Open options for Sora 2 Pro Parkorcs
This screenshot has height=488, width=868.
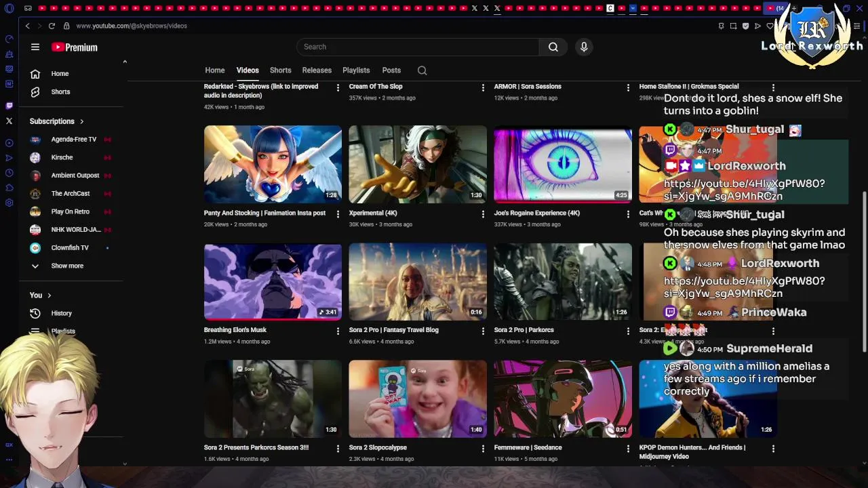click(x=628, y=331)
